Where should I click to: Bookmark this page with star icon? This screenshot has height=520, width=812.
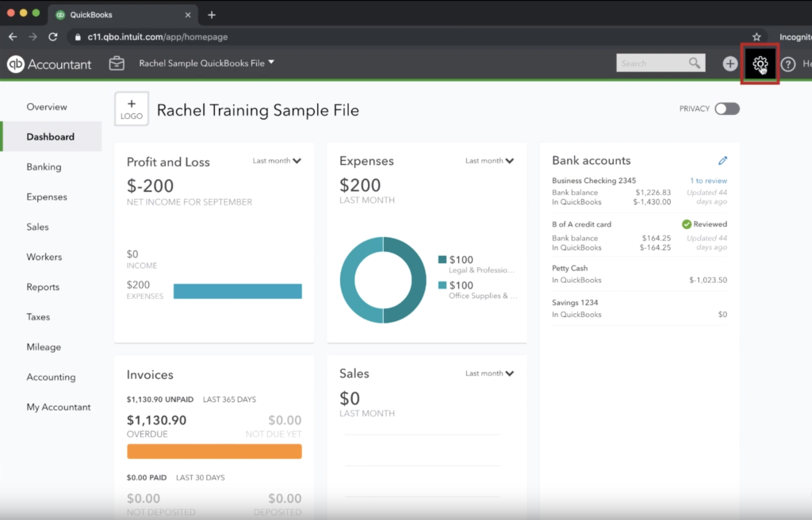tap(756, 36)
